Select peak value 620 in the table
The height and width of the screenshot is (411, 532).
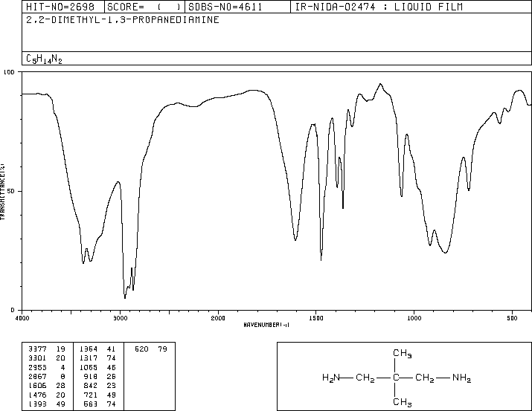141,349
